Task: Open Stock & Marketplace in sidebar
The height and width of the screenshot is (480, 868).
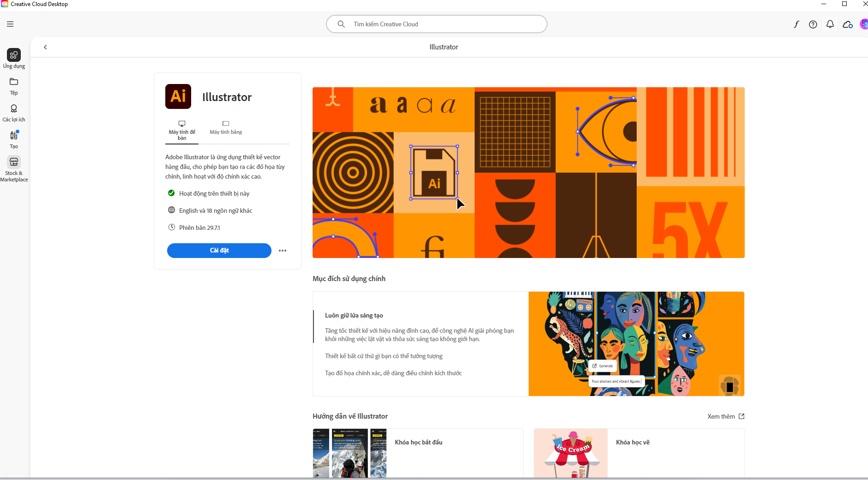Action: (14, 168)
